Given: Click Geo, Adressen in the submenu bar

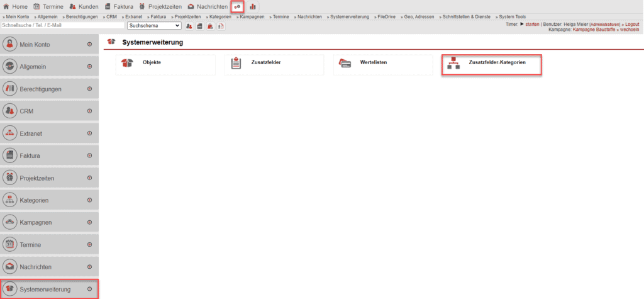Looking at the screenshot, I should (418, 17).
